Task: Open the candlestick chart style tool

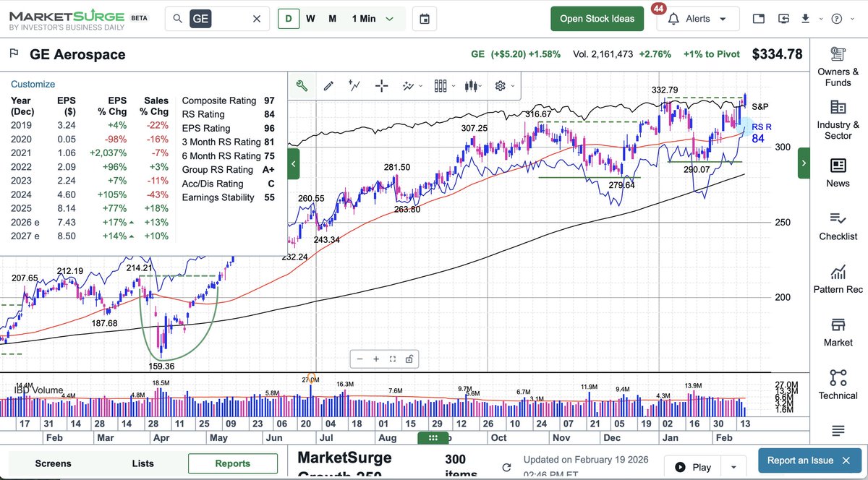Action: tap(472, 86)
